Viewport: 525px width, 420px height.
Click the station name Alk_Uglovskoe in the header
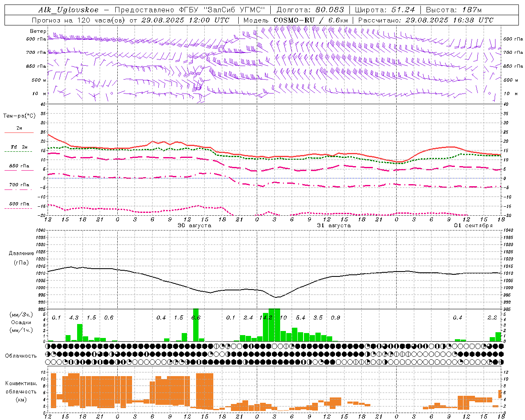click(68, 10)
